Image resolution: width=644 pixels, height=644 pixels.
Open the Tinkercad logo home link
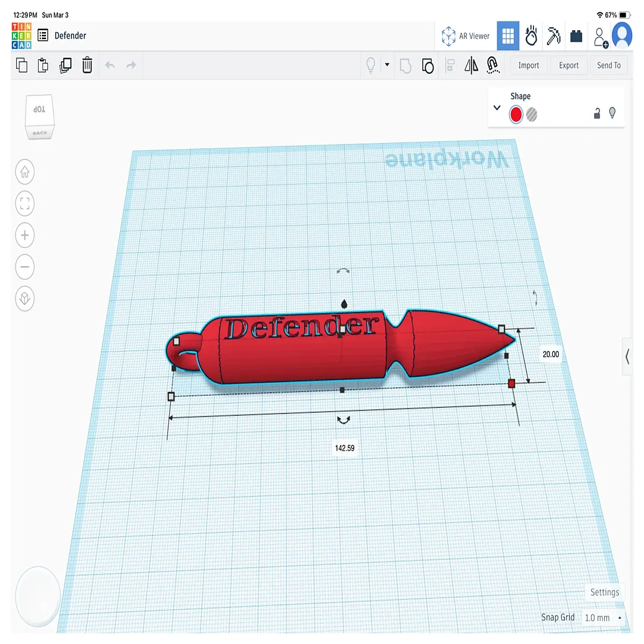[21, 35]
